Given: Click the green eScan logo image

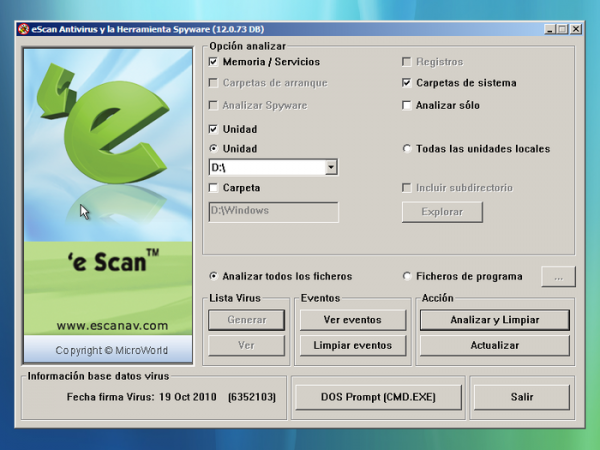Looking at the screenshot, I should 108,205.
